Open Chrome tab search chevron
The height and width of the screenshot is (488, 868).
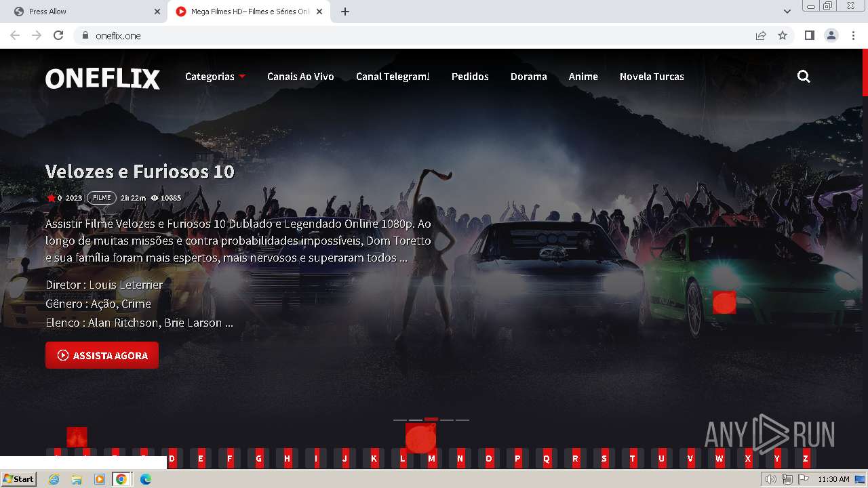coord(787,12)
